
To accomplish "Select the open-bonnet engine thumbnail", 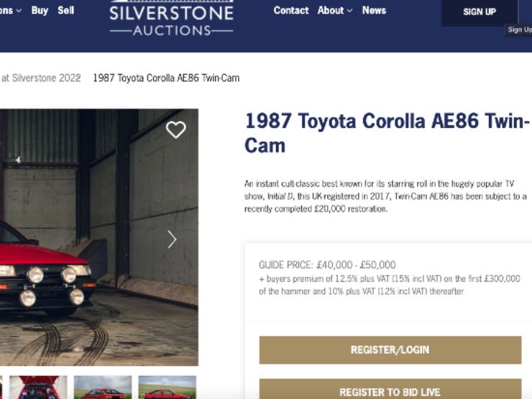I will click(x=37, y=387).
